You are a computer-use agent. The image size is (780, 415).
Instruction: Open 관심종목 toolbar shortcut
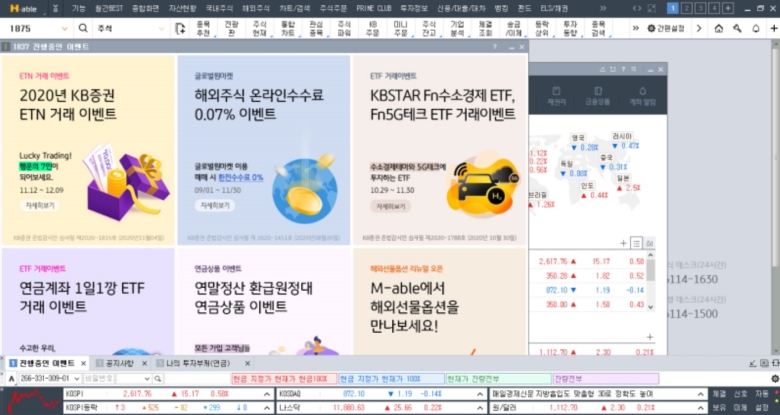pyautogui.click(x=316, y=29)
